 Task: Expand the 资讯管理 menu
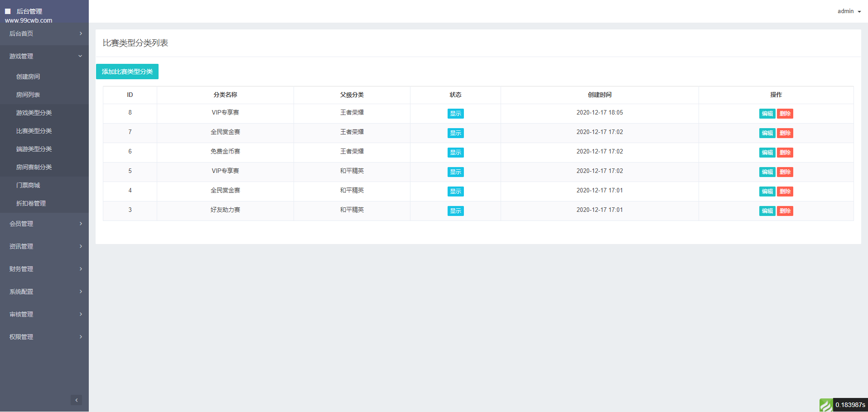tap(44, 246)
